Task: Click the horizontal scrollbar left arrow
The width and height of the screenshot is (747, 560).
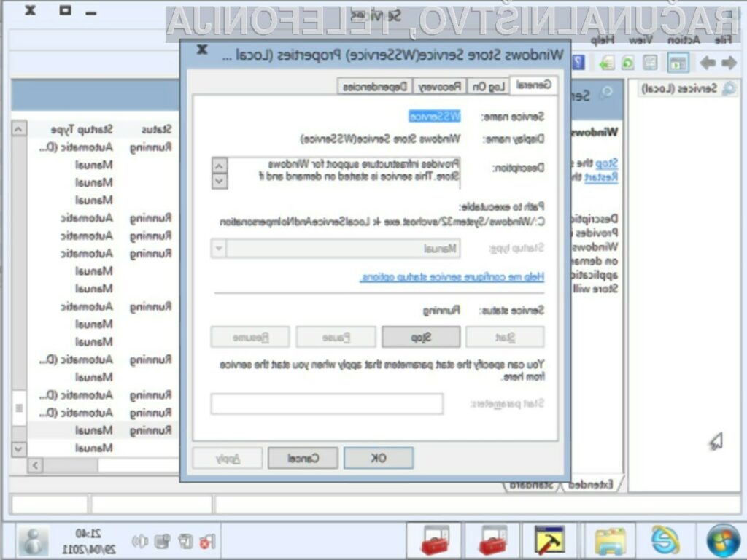Action: tap(35, 464)
